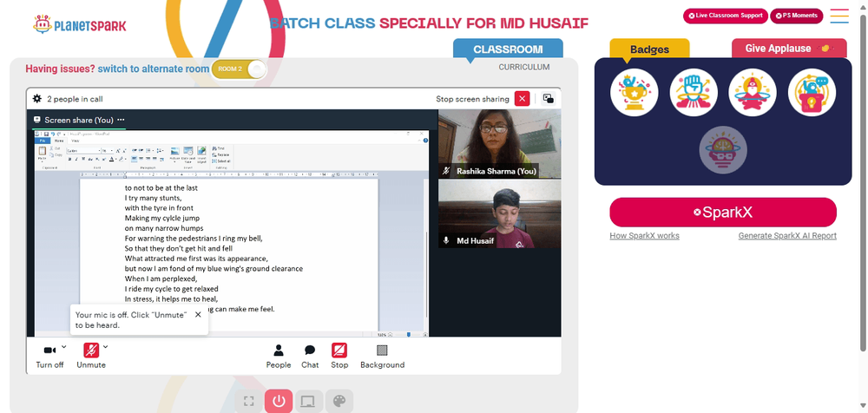Click Replace in WordPad Editing group

point(221,154)
